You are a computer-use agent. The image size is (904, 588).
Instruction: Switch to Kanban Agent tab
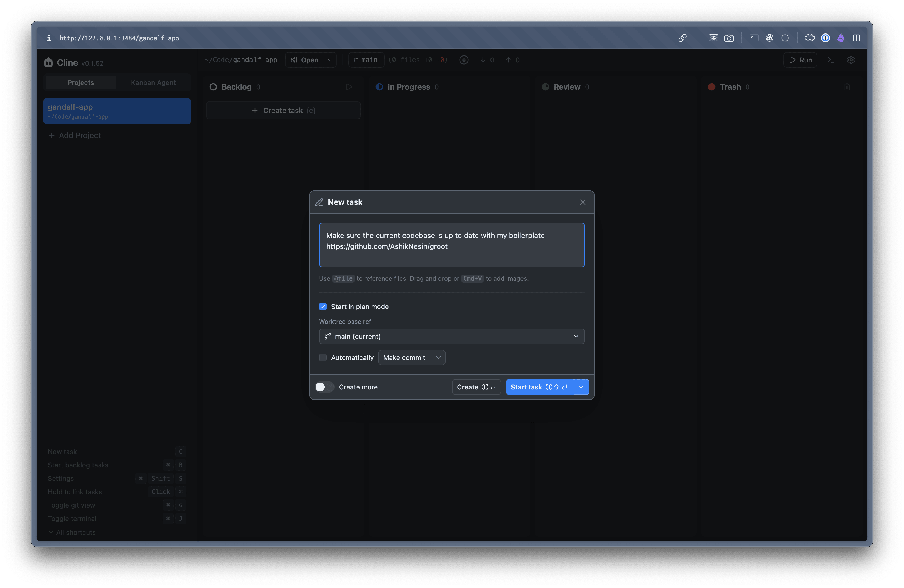(153, 82)
